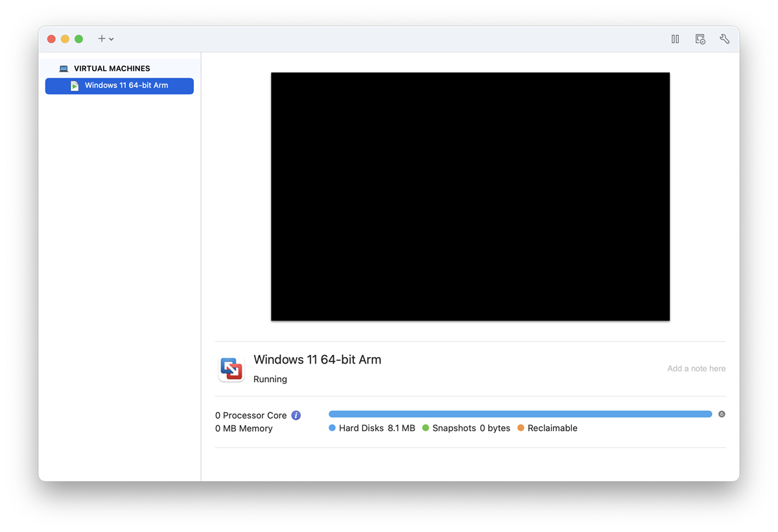Click the refresh disk usage icon

pyautogui.click(x=722, y=414)
